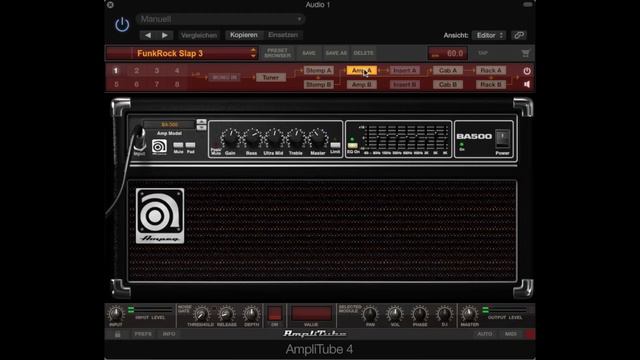Screen dimensions: 640x360
Task: Select signal chain routing 4
Action: click(x=177, y=71)
